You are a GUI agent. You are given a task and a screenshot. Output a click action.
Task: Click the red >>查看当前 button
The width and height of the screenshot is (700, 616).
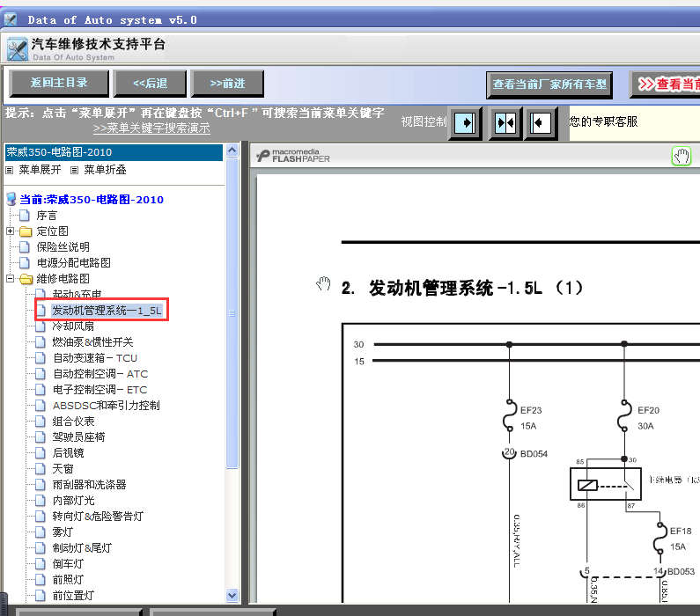(666, 84)
